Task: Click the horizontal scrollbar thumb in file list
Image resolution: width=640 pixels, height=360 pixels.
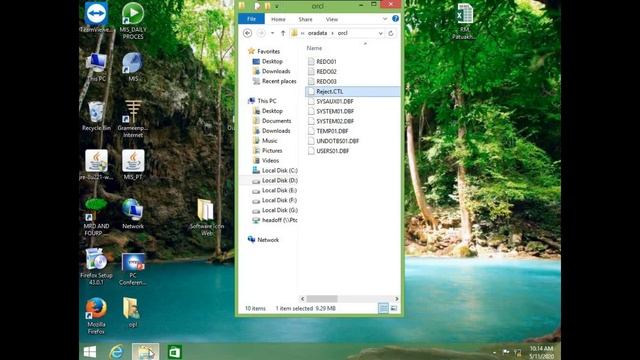Action: pyautogui.click(x=322, y=299)
